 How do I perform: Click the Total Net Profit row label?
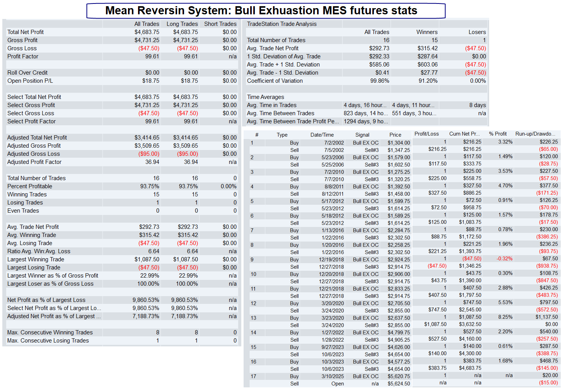pyautogui.click(x=26, y=32)
